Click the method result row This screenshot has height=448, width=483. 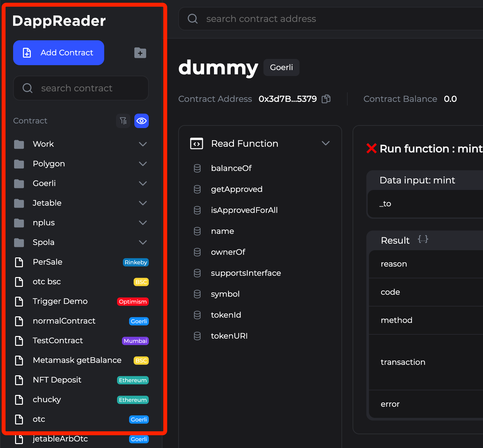pyautogui.click(x=426, y=320)
